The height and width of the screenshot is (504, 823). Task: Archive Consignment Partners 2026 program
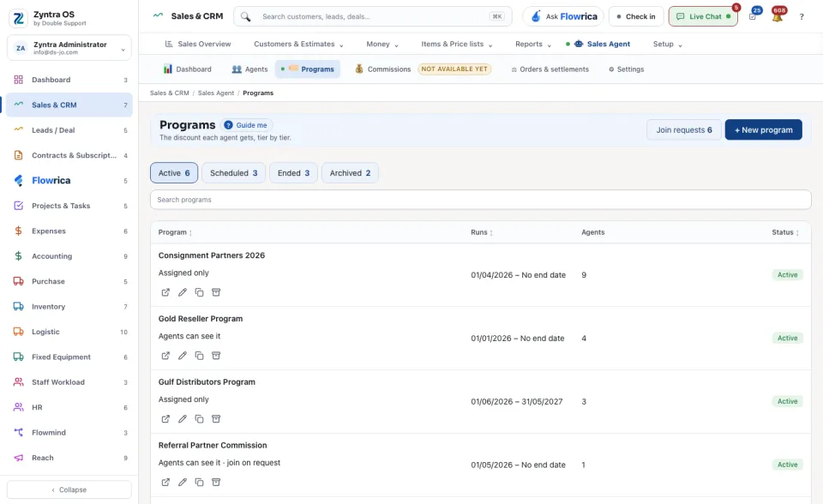point(216,292)
